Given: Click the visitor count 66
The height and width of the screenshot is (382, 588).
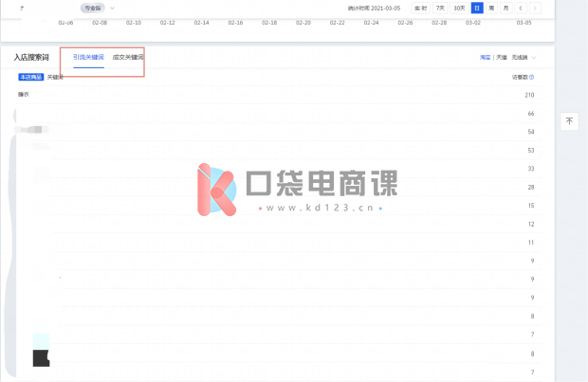Looking at the screenshot, I should 531,113.
